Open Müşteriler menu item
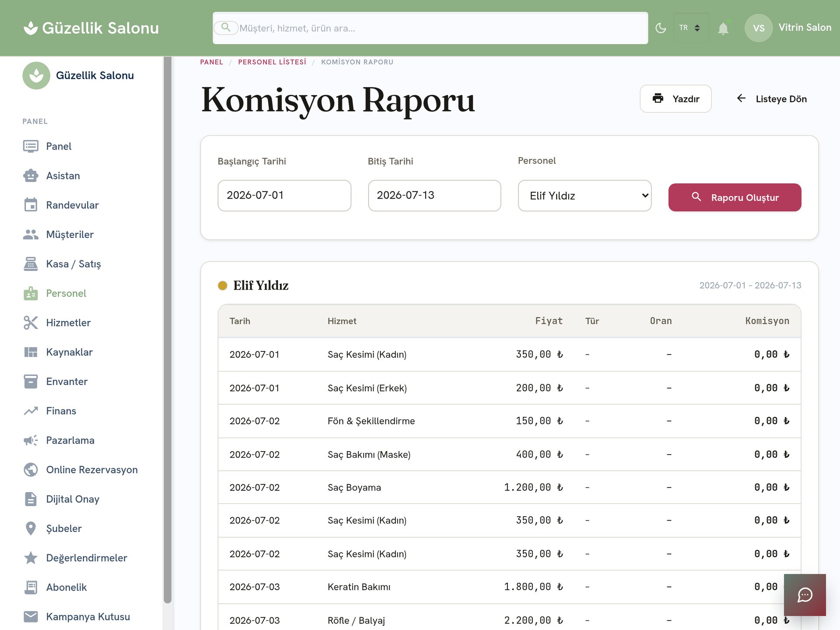The image size is (840, 630). click(70, 234)
